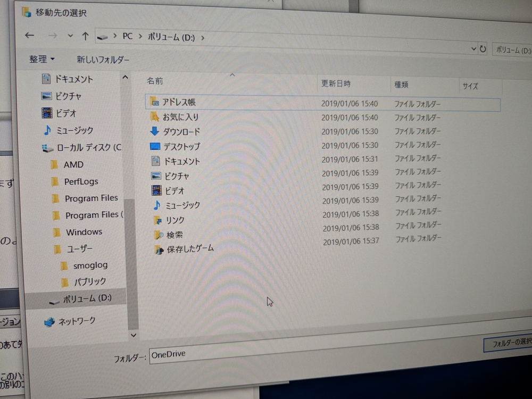Select ボリューム (D:) in the address breadcrumb
This screenshot has width=532, height=399.
click(171, 37)
